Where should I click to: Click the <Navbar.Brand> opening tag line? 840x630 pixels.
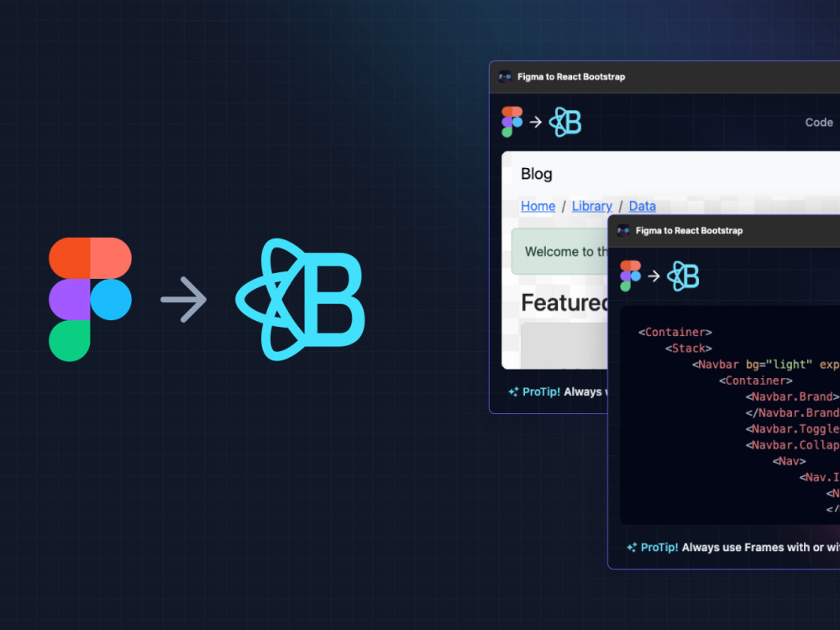click(x=792, y=396)
